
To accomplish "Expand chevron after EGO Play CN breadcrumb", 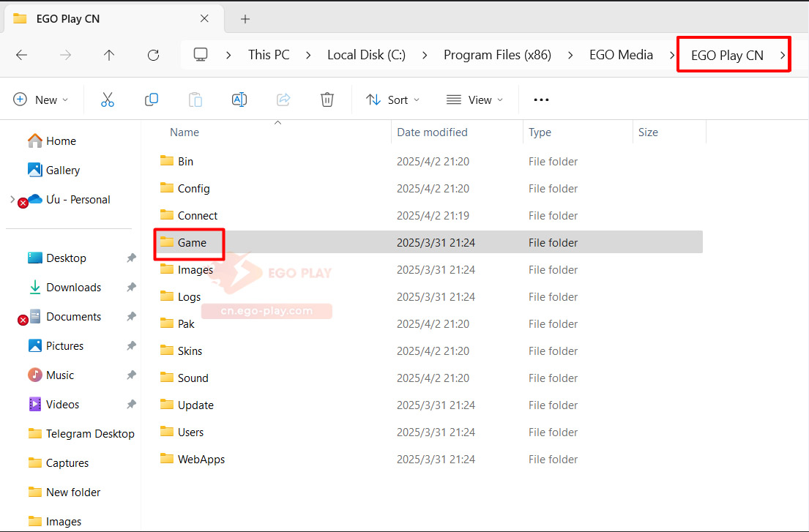I will (782, 55).
